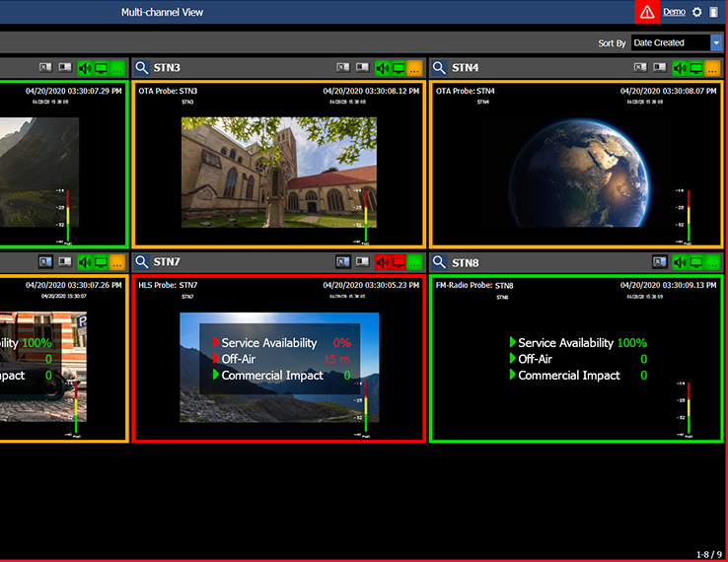The width and height of the screenshot is (728, 562).
Task: Select the car street video at 03:30:07.26 PM
Action: (x=42, y=367)
